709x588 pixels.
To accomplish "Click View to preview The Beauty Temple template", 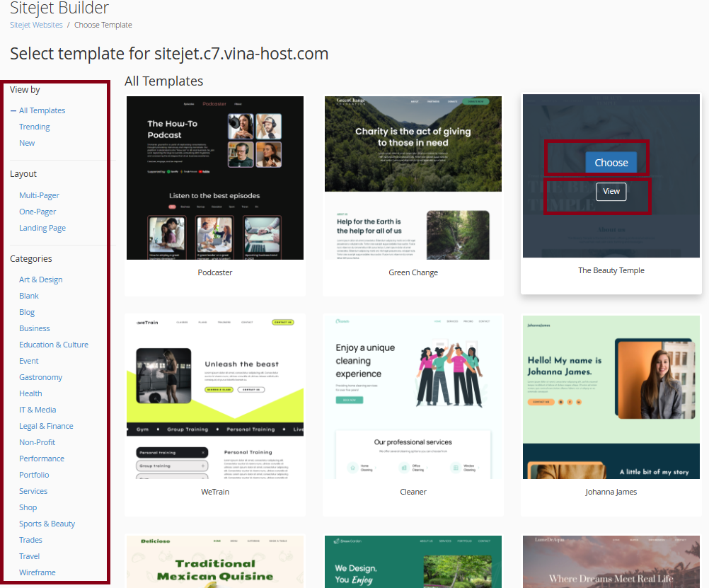I will pos(610,191).
